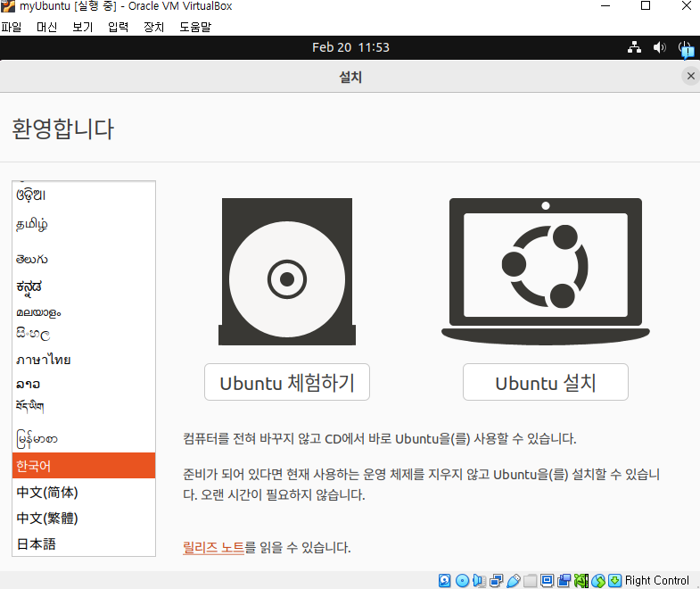
Task: Select తెలుగు in the language list
Action: point(84,259)
